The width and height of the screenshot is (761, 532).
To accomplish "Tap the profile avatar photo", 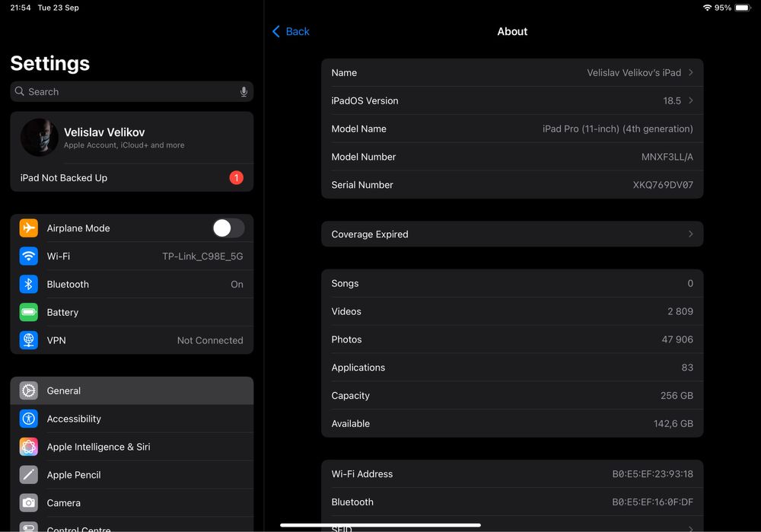I will coord(40,137).
